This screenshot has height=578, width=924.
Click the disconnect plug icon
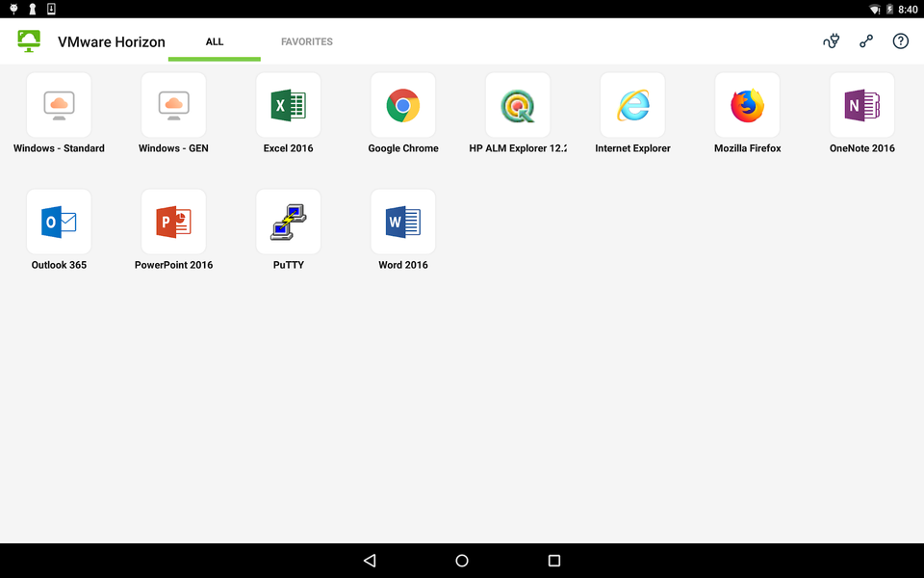[831, 41]
